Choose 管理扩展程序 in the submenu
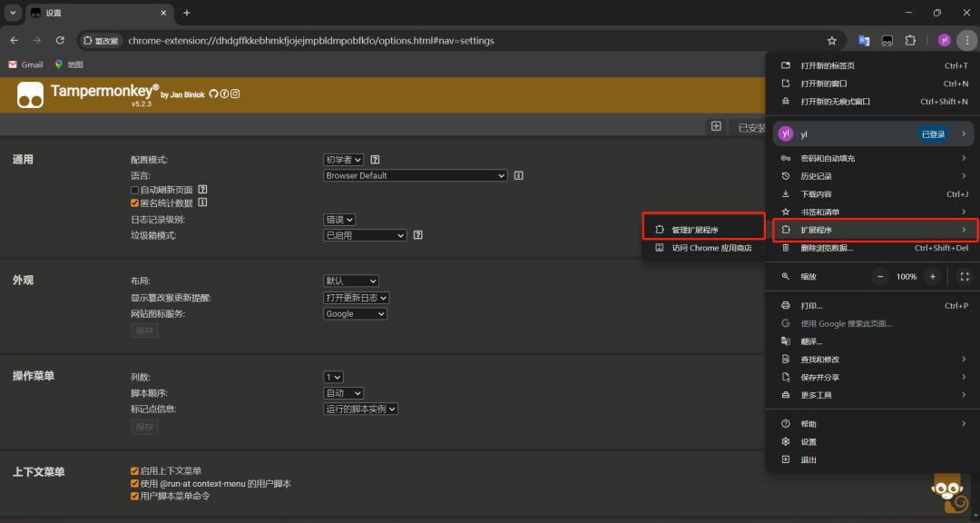 coord(704,230)
